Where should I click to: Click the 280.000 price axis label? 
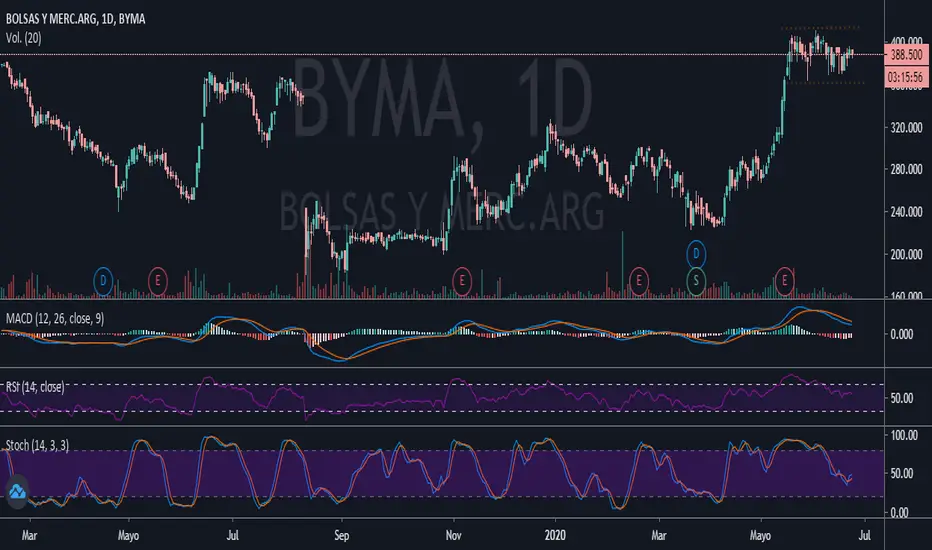(x=906, y=169)
